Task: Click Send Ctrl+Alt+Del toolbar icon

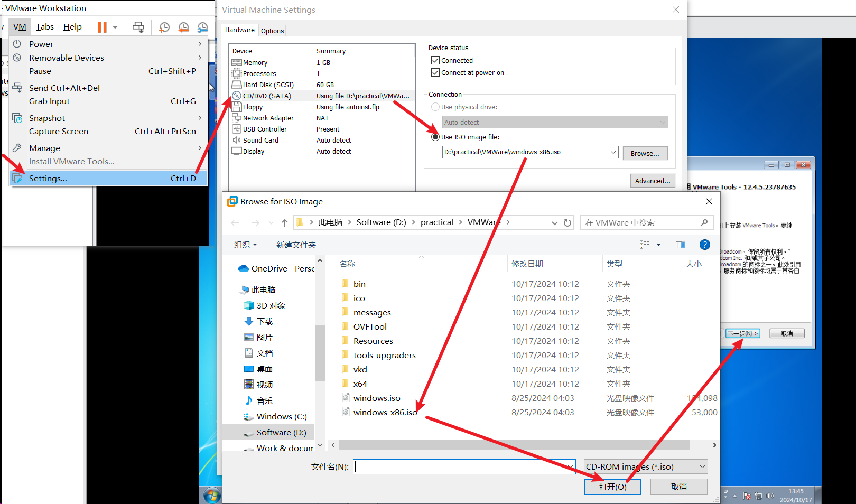Action: (138, 27)
